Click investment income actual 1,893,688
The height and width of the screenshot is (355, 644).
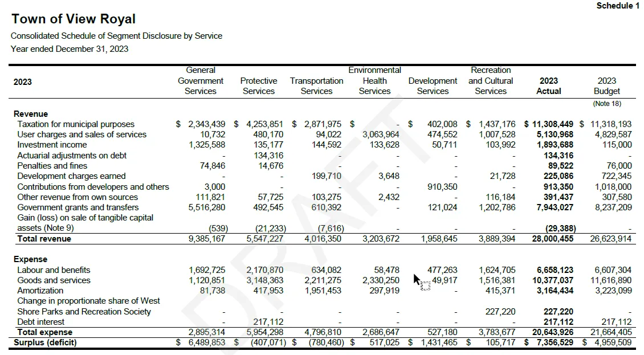(555, 145)
